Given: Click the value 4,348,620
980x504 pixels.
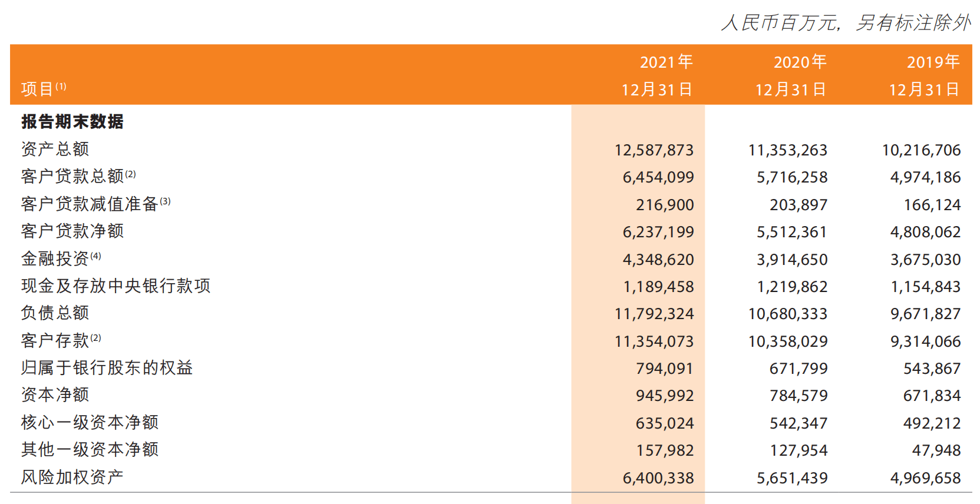Looking at the screenshot, I should pos(659,260).
